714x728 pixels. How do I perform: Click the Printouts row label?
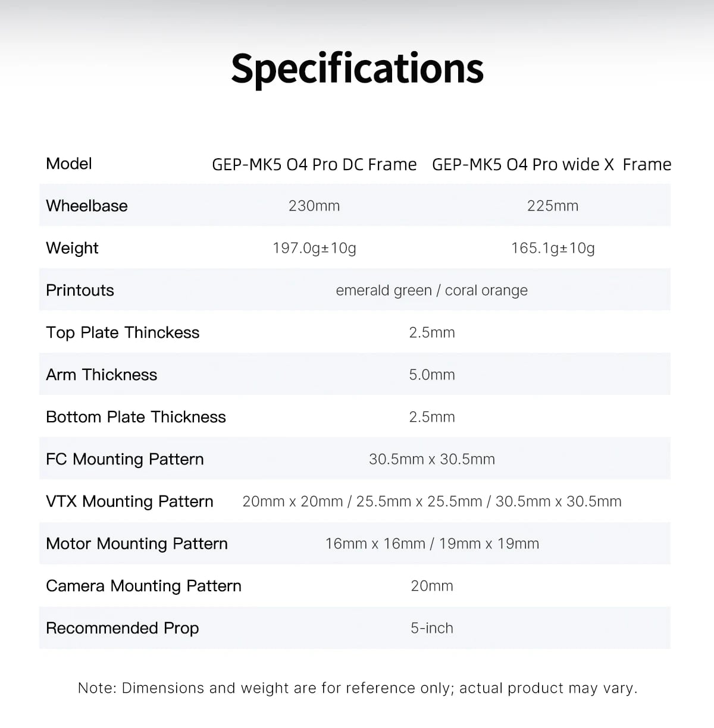[x=80, y=290]
